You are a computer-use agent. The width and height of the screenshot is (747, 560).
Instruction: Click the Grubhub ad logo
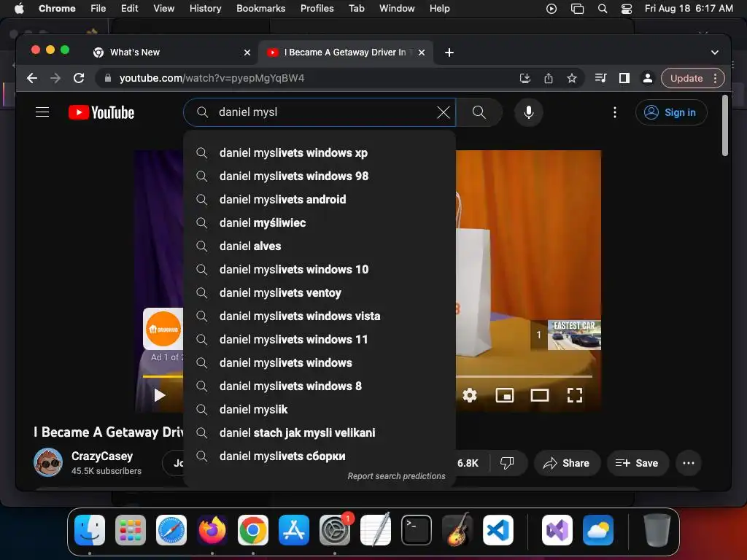(x=163, y=329)
